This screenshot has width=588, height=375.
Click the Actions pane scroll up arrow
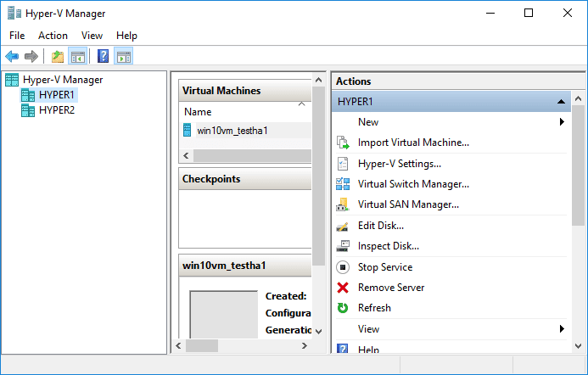click(x=579, y=98)
